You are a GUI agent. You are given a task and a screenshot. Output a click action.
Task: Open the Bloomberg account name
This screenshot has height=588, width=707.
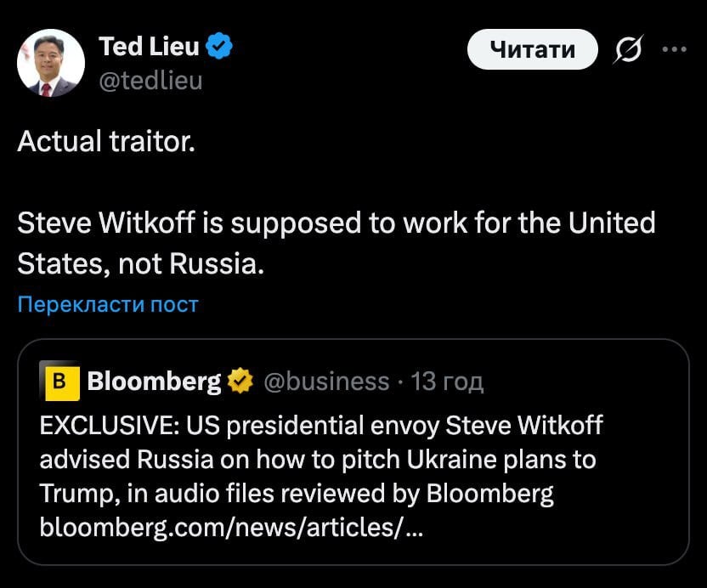[154, 382]
